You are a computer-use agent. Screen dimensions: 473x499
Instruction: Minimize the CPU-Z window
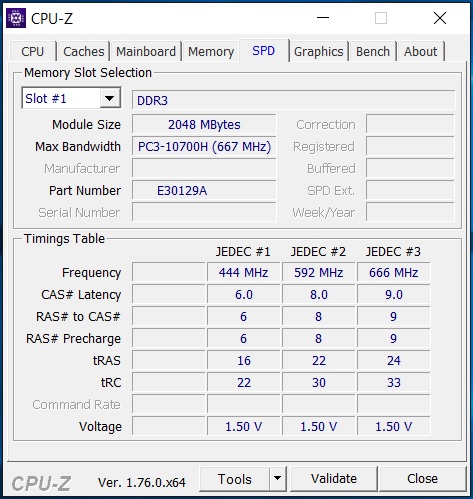pos(323,18)
